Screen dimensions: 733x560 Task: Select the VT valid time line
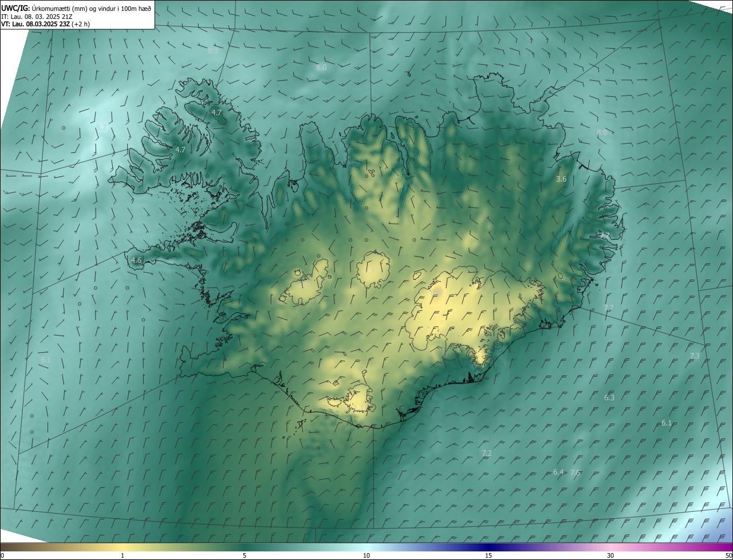[x=45, y=24]
